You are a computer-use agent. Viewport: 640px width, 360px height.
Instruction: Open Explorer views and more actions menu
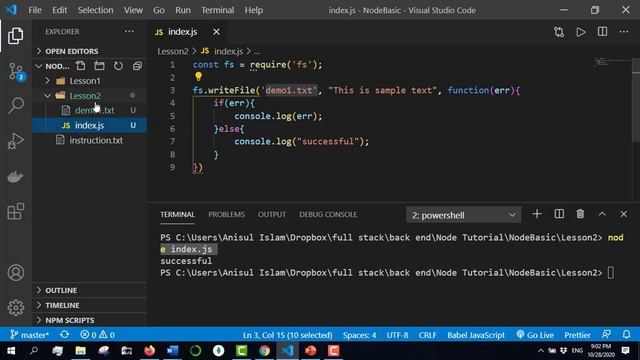pos(129,31)
